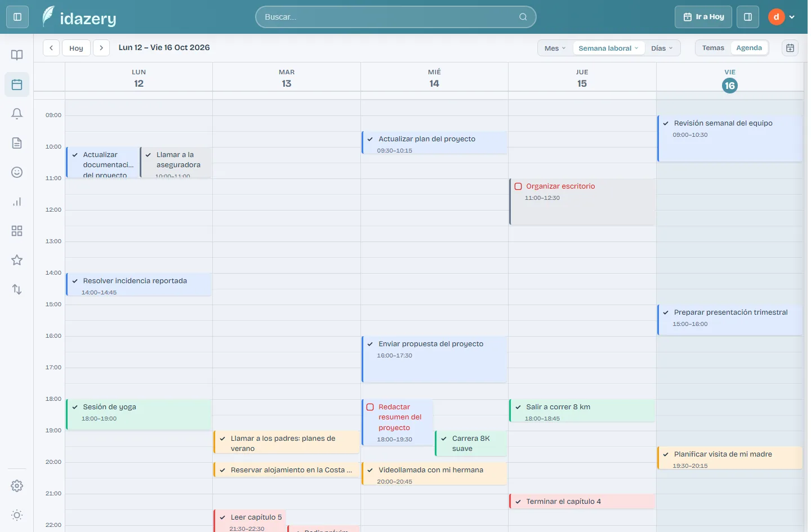Toggle the right side panel icon
The height and width of the screenshot is (532, 811).
point(748,17)
